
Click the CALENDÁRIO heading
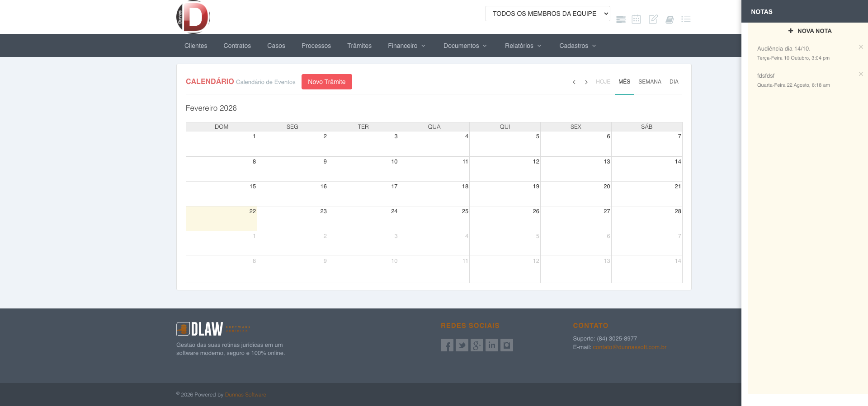[x=210, y=81]
